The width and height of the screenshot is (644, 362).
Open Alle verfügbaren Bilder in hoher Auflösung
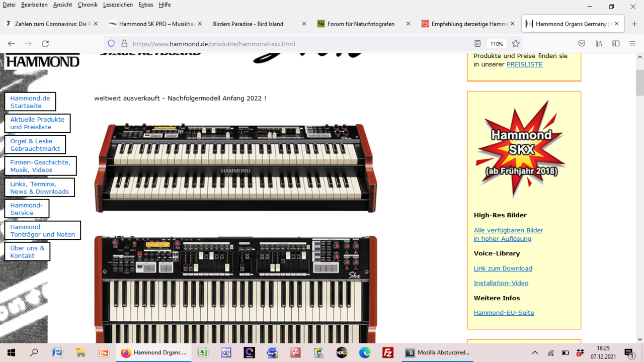click(x=508, y=234)
